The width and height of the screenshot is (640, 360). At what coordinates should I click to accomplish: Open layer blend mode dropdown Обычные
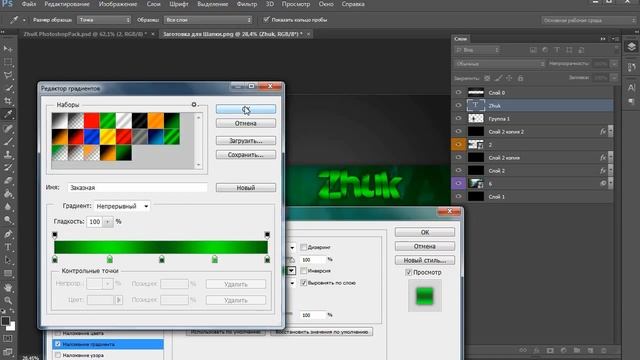pyautogui.click(x=500, y=64)
